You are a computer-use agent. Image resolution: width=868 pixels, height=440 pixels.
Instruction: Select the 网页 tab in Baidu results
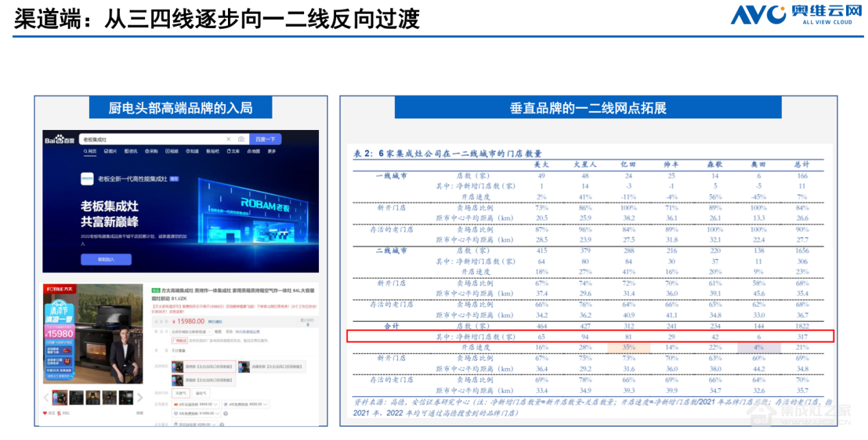(90, 151)
